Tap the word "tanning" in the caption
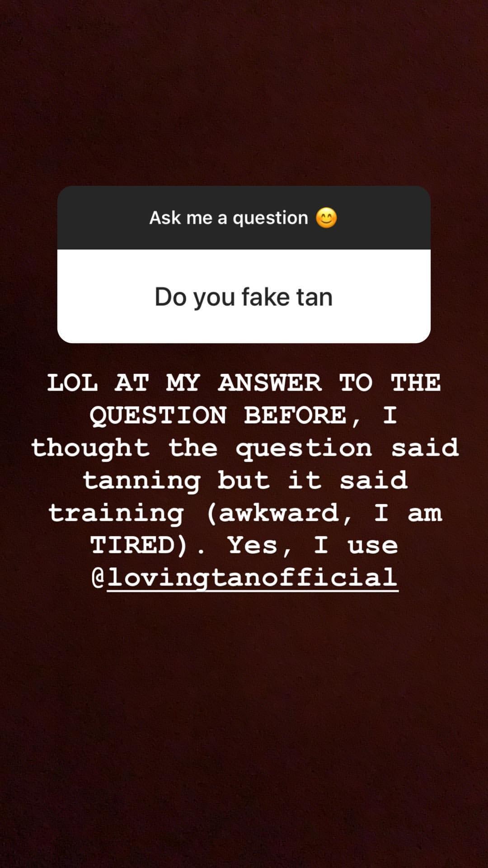 (141, 481)
